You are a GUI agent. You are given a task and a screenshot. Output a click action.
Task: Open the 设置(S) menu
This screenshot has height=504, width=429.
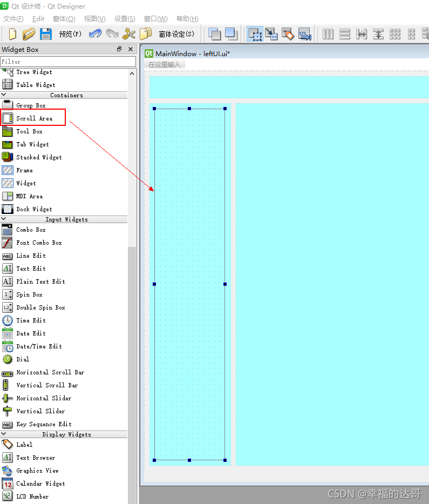click(x=125, y=19)
